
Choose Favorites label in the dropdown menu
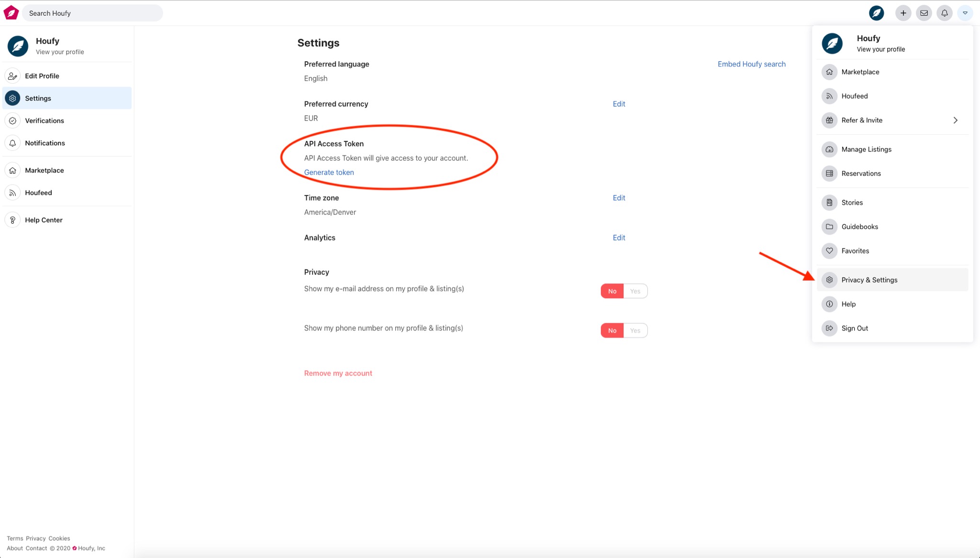coord(855,251)
